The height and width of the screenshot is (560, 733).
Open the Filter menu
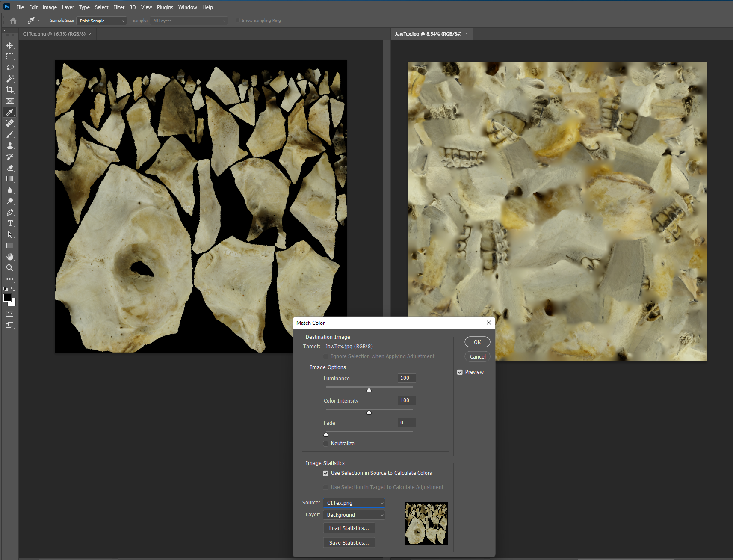(x=119, y=7)
